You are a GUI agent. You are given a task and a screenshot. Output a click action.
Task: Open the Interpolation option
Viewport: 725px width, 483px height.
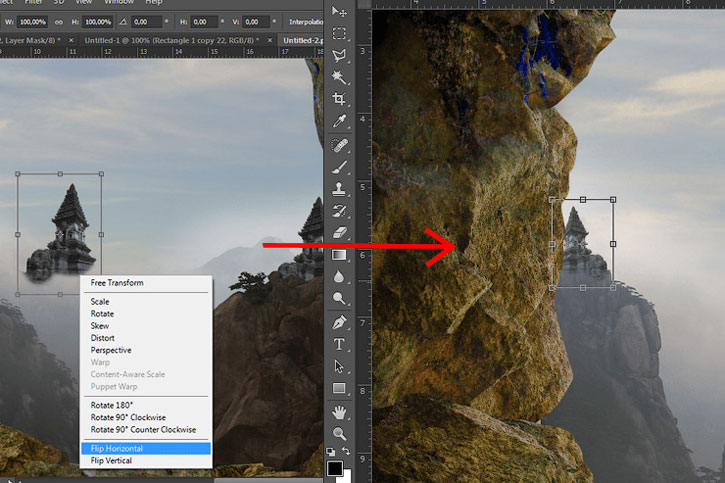(306, 22)
